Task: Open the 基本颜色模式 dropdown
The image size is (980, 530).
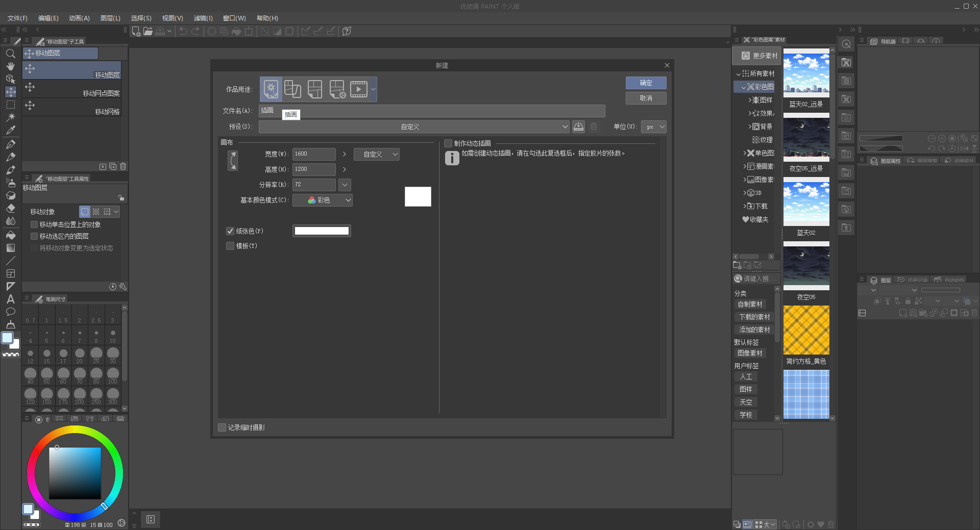Action: (x=323, y=200)
